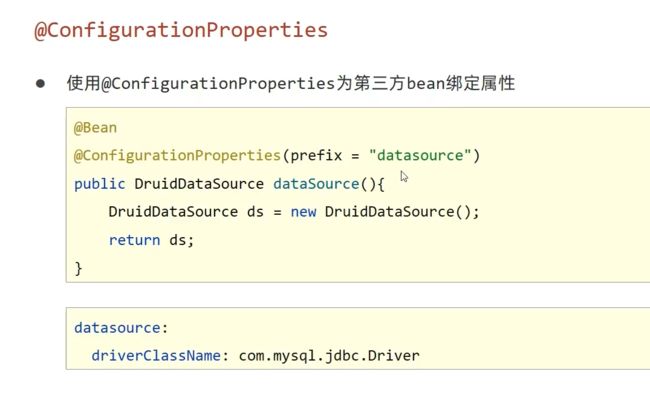Click the "datasource" string literal

(x=420, y=155)
